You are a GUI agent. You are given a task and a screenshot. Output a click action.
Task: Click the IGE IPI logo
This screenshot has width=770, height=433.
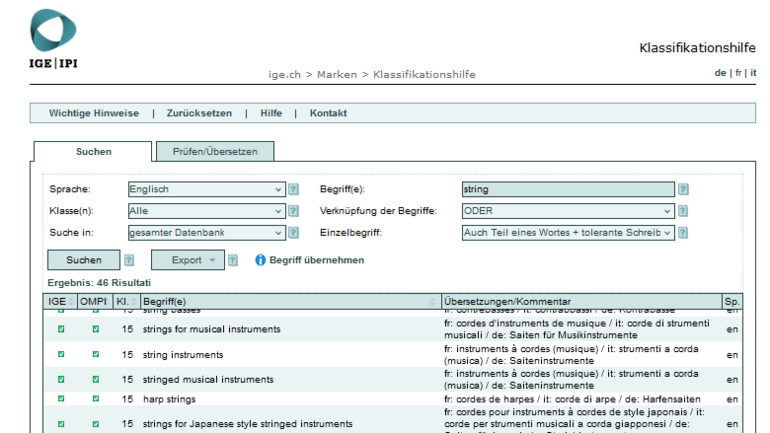(x=54, y=41)
